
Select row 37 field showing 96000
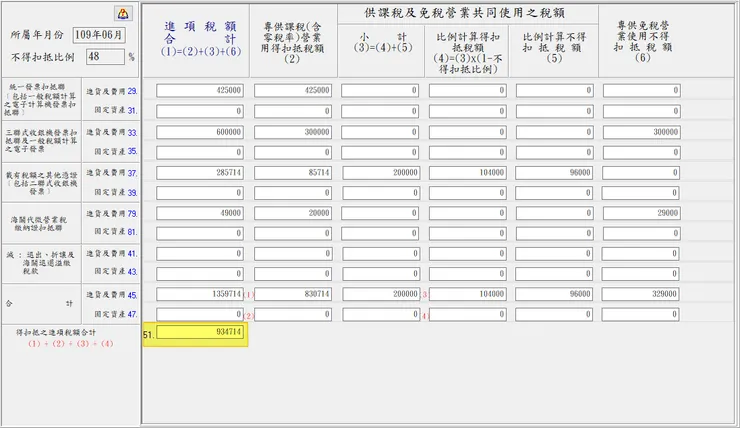pyautogui.click(x=554, y=173)
